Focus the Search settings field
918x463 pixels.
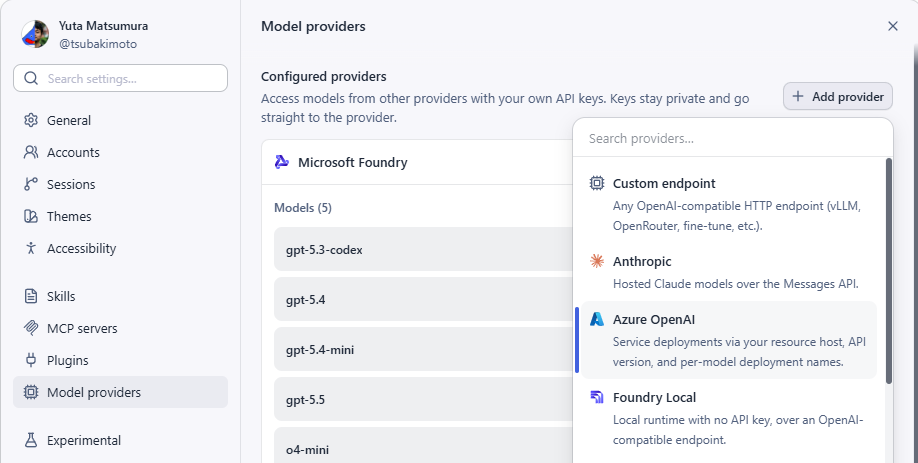[120, 78]
